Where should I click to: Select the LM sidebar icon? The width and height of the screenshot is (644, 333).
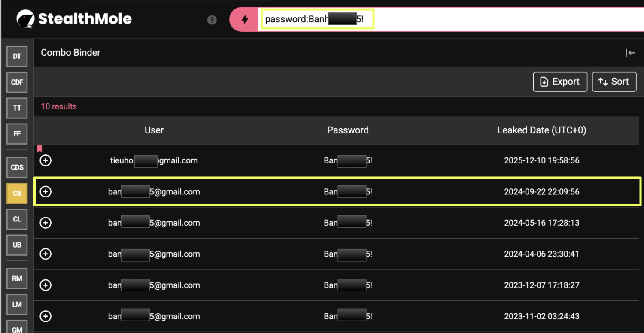[17, 304]
